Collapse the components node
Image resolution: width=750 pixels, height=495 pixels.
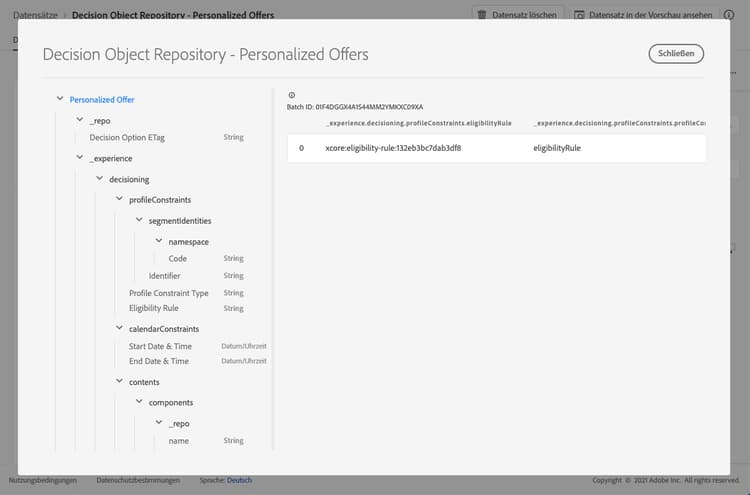139,402
